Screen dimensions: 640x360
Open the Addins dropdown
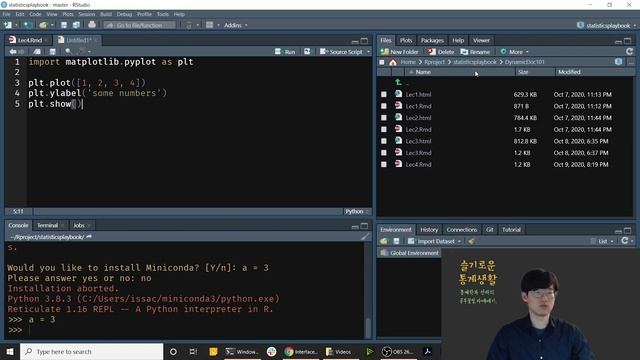(236, 25)
